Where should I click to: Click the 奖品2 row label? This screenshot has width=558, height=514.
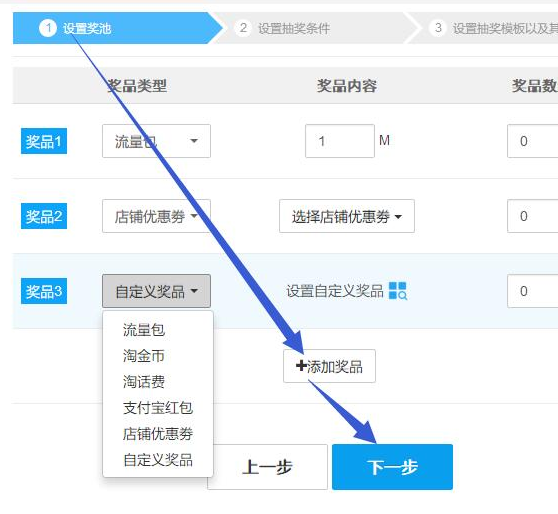click(44, 216)
